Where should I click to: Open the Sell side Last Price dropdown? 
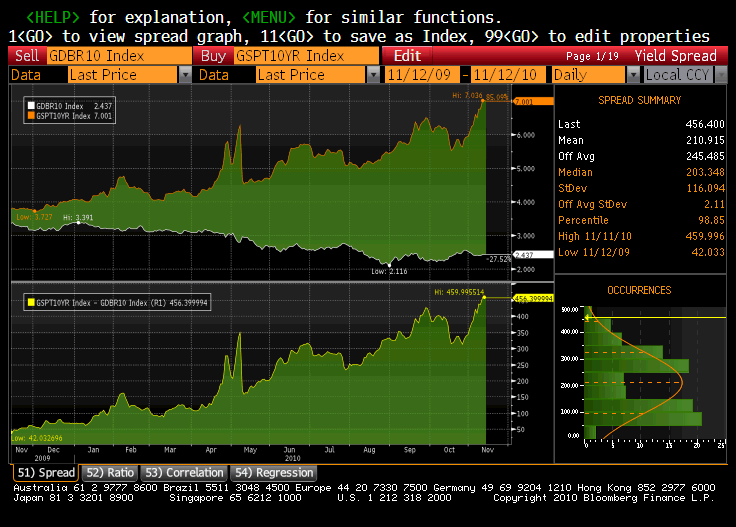(x=185, y=75)
